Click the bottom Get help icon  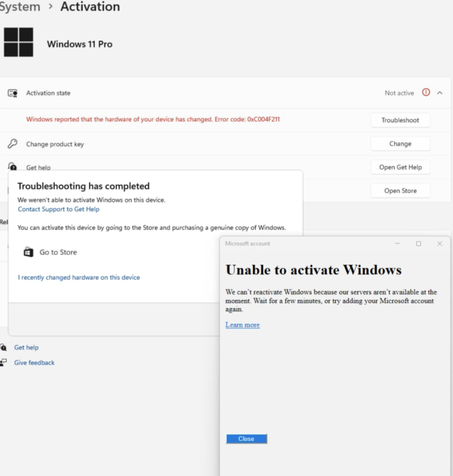[x=4, y=347]
